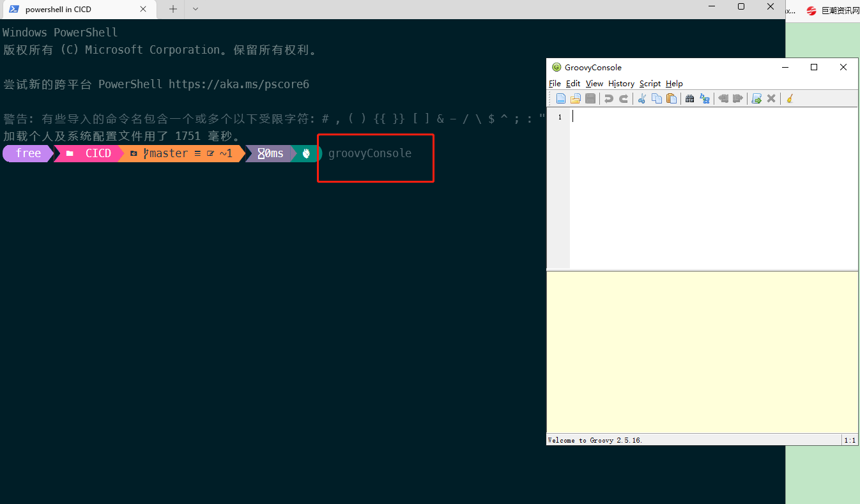
Task: Open the Edit menu in GroovyConsole
Action: pyautogui.click(x=573, y=84)
